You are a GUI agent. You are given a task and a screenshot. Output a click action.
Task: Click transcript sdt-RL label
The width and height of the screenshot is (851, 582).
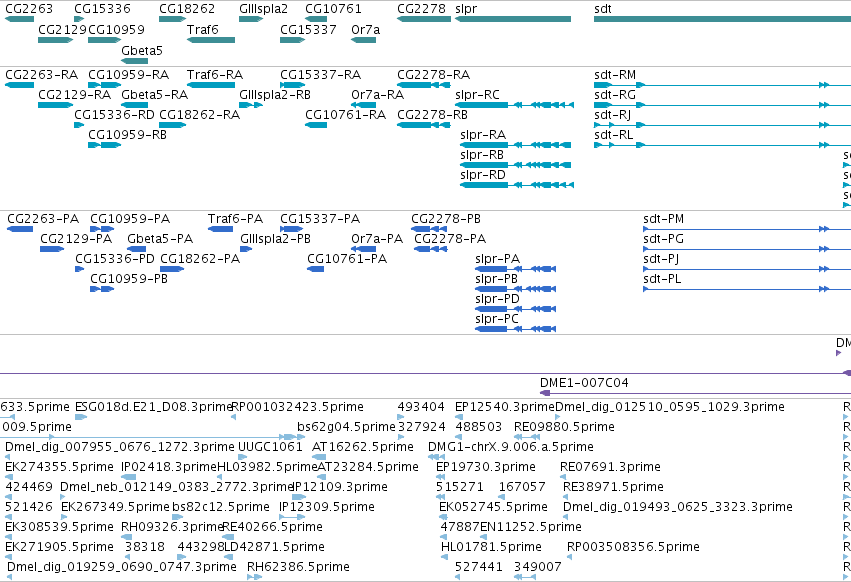pyautogui.click(x=613, y=135)
